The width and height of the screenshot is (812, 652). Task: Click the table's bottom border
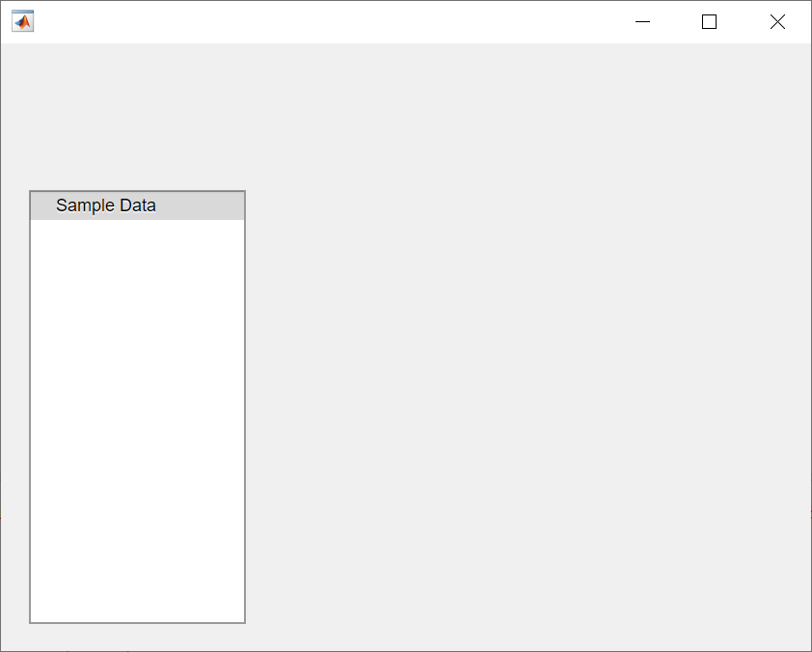pos(137,621)
